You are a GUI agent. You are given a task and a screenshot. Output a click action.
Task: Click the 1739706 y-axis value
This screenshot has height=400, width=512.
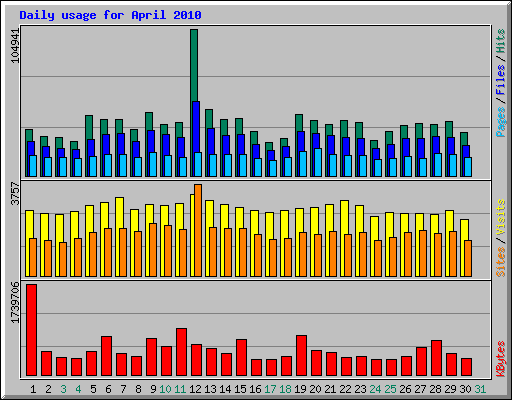pyautogui.click(x=15, y=303)
